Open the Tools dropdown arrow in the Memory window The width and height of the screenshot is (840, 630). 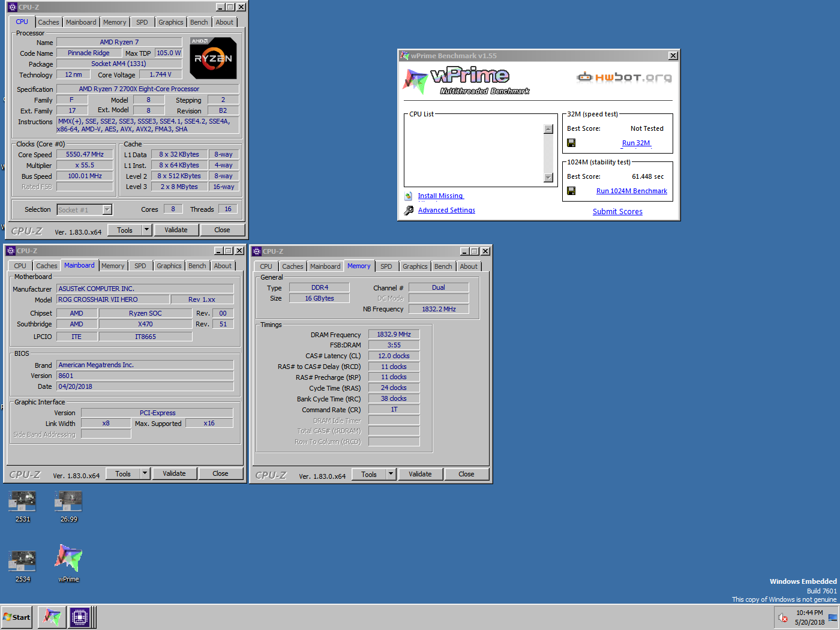[x=391, y=474]
